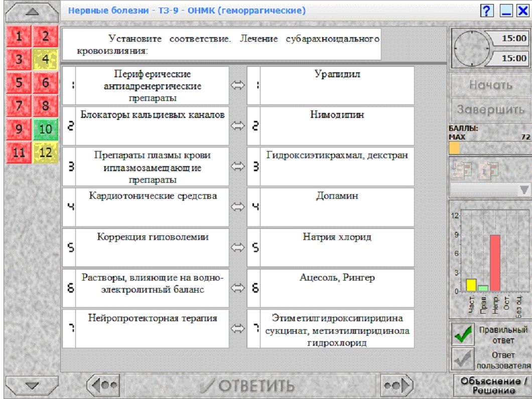The width and height of the screenshot is (532, 399).
Task: Click swap arrow in row Нимодипин
Action: click(x=238, y=126)
